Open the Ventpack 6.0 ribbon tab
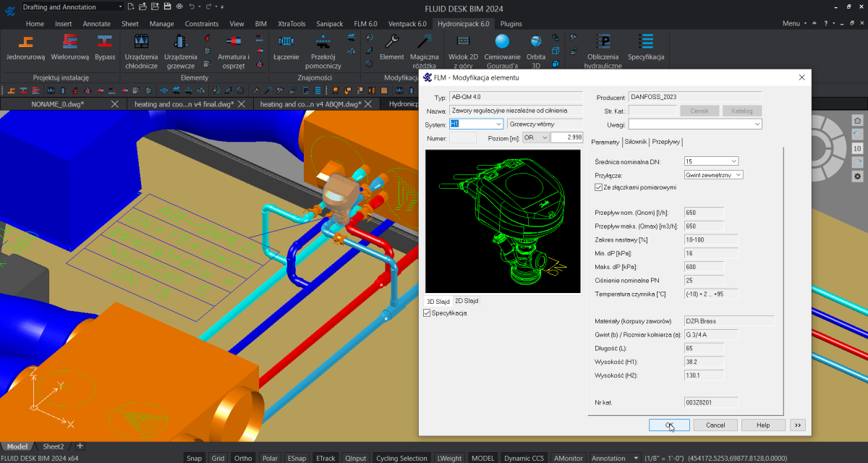 406,24
